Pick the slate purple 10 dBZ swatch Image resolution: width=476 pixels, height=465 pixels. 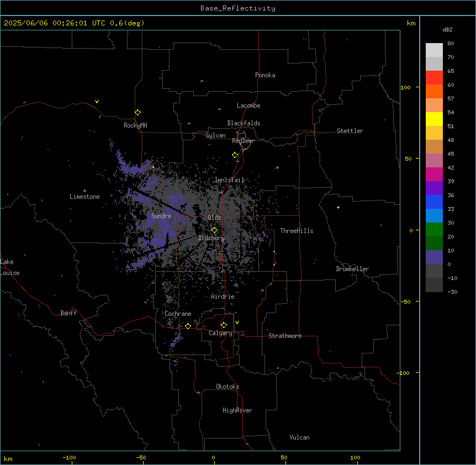tap(434, 257)
